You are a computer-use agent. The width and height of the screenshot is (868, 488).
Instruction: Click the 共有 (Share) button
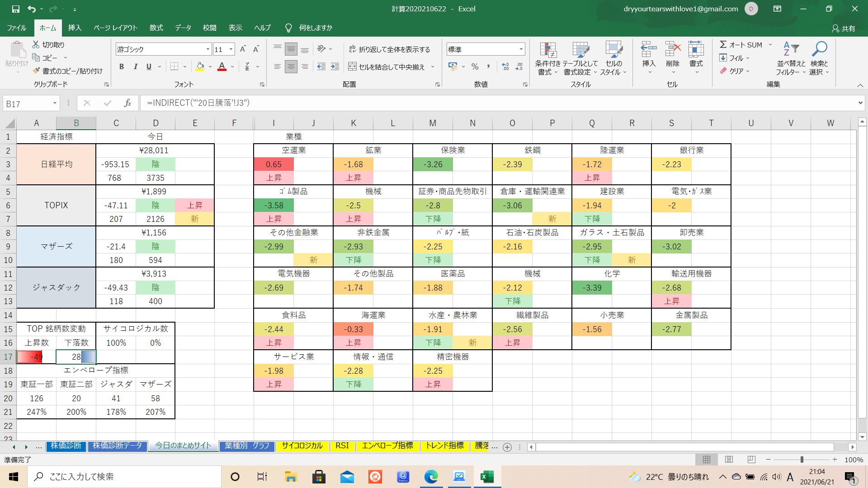[x=843, y=28]
